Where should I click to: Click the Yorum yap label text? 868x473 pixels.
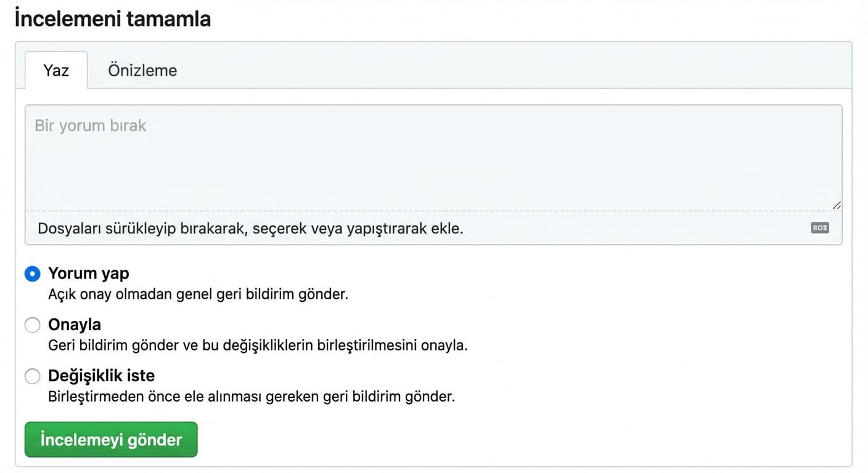click(x=89, y=273)
